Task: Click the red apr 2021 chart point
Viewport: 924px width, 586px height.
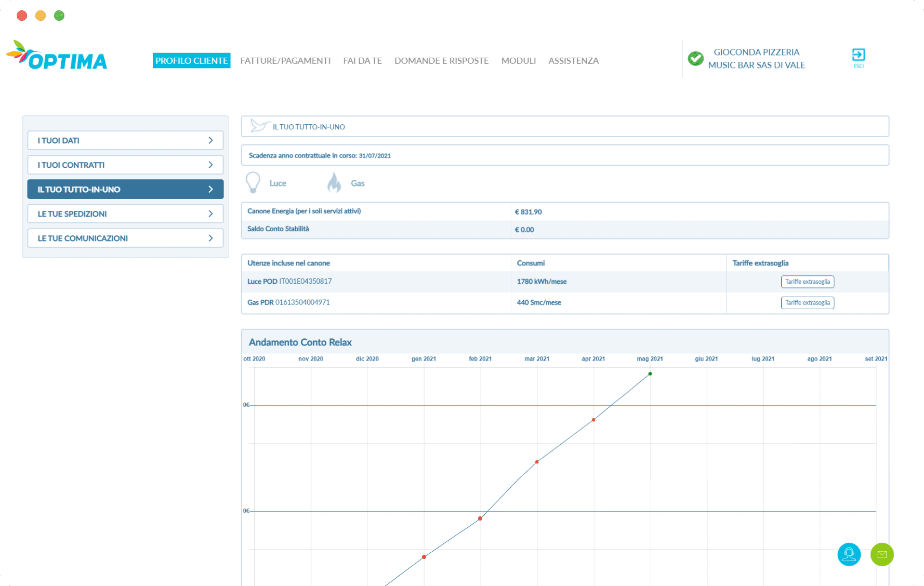Action: (593, 419)
